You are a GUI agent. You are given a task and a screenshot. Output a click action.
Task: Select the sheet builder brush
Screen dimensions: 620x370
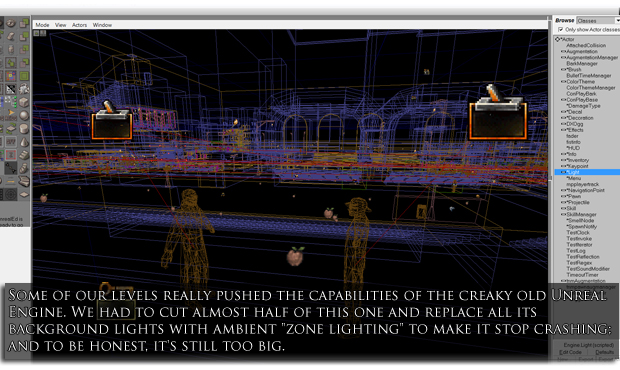24,194
